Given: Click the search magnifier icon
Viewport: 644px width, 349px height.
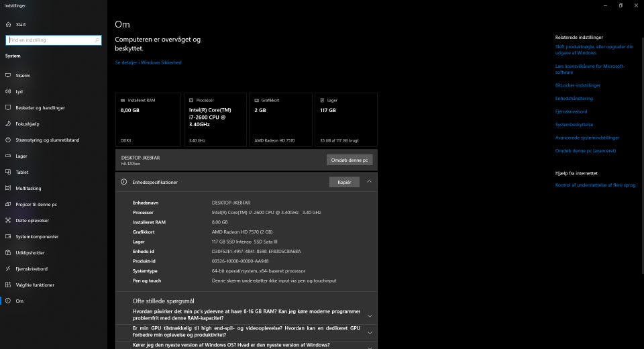Looking at the screenshot, I should (97, 40).
